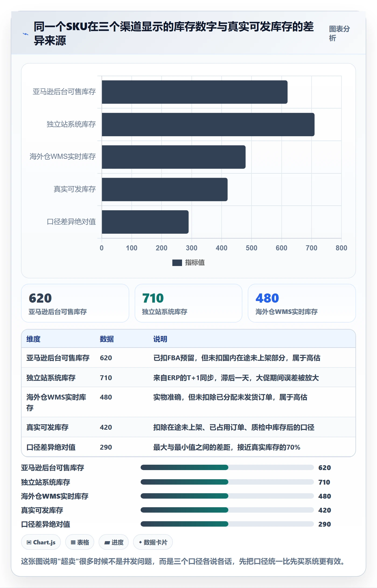Image resolution: width=377 pixels, height=588 pixels.
Task: Click the bar icon on 进度 chip
Action: [x=107, y=542]
